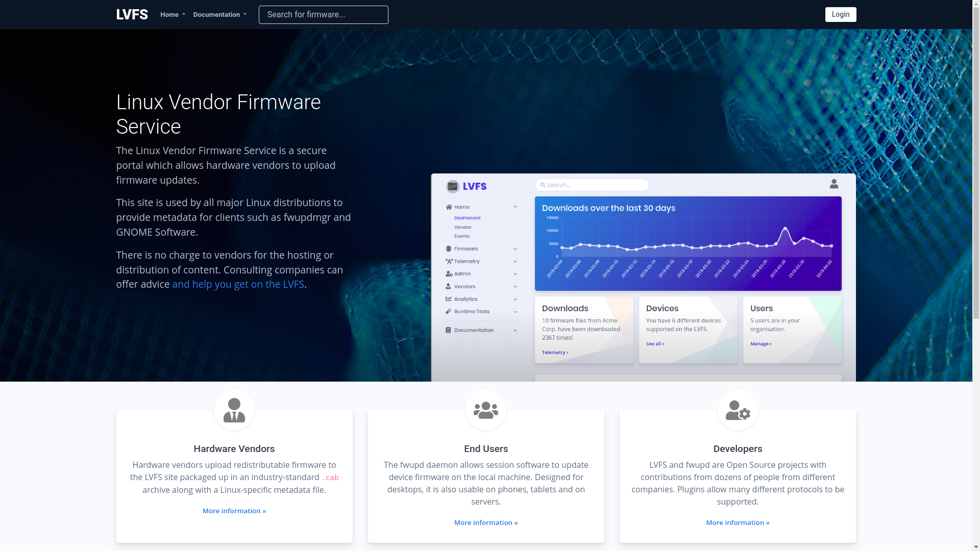The width and height of the screenshot is (980, 551).
Task: Open the Home dropdown menu
Action: [x=173, y=14]
